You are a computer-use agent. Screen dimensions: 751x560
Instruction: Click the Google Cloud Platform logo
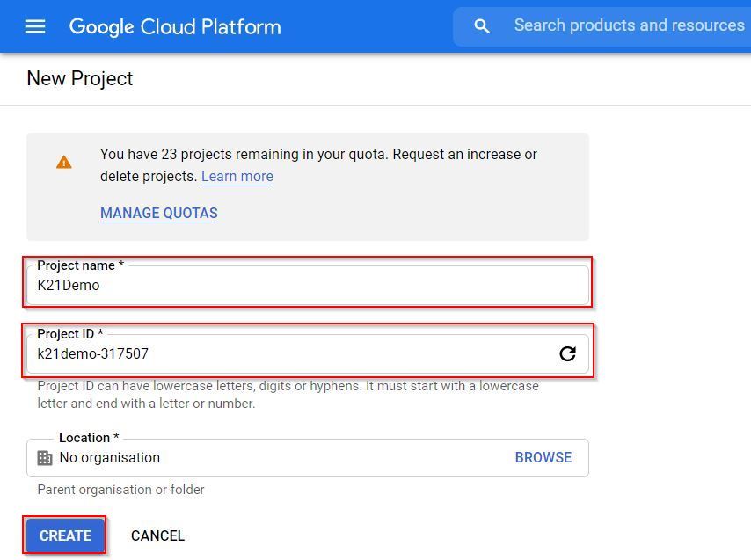click(175, 26)
